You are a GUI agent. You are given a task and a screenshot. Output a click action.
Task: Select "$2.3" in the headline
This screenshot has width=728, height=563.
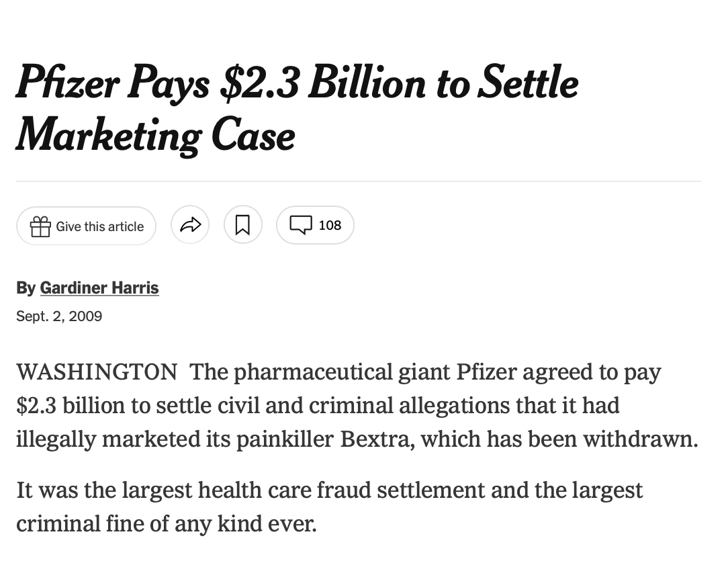click(x=259, y=83)
